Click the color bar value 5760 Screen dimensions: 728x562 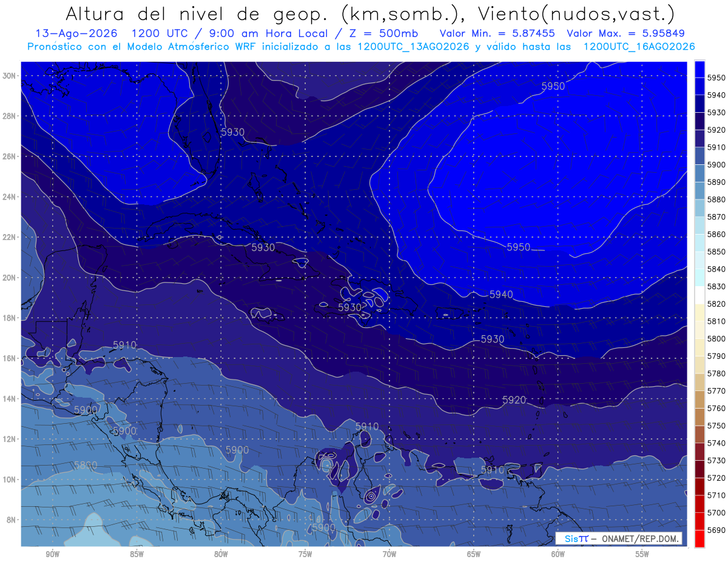(x=716, y=408)
